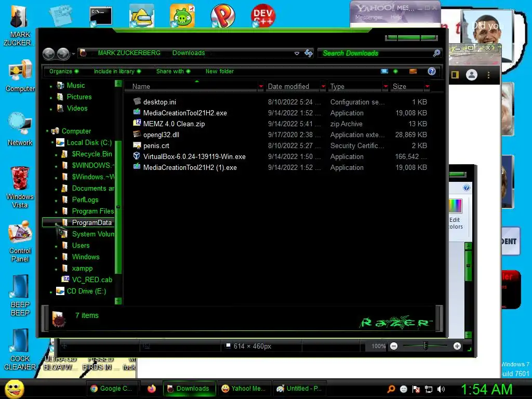532x399 pixels.
Task: Select the file MEMZ 4.0 Clean.zip
Action: click(174, 124)
